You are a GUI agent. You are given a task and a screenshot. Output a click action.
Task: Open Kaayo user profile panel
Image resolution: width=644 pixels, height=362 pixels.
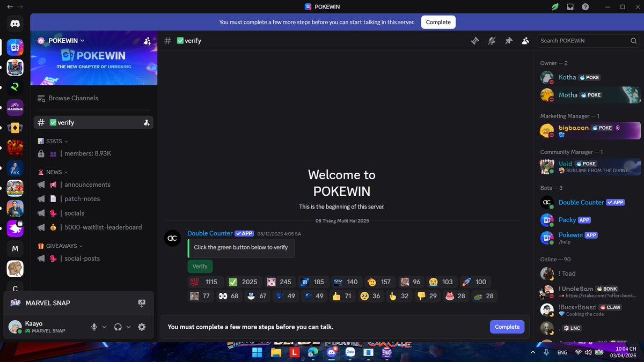point(46,327)
